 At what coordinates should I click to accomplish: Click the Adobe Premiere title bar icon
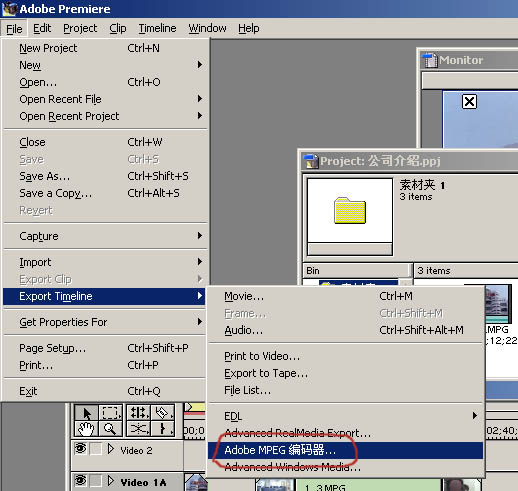[x=9, y=9]
